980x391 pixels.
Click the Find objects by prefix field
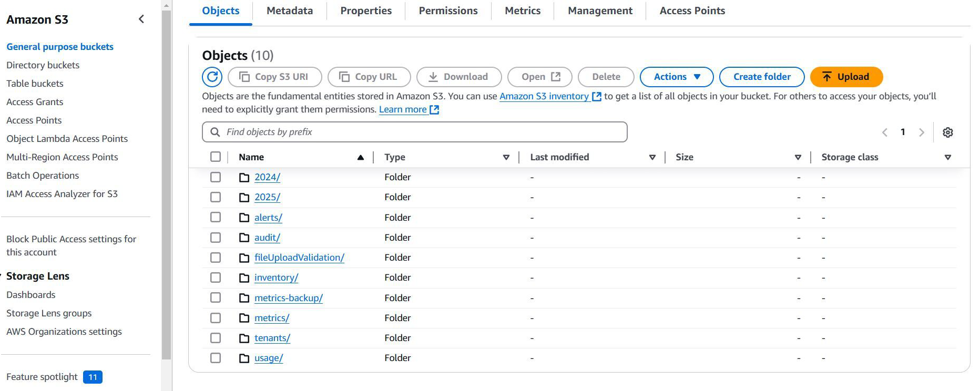pyautogui.click(x=414, y=132)
